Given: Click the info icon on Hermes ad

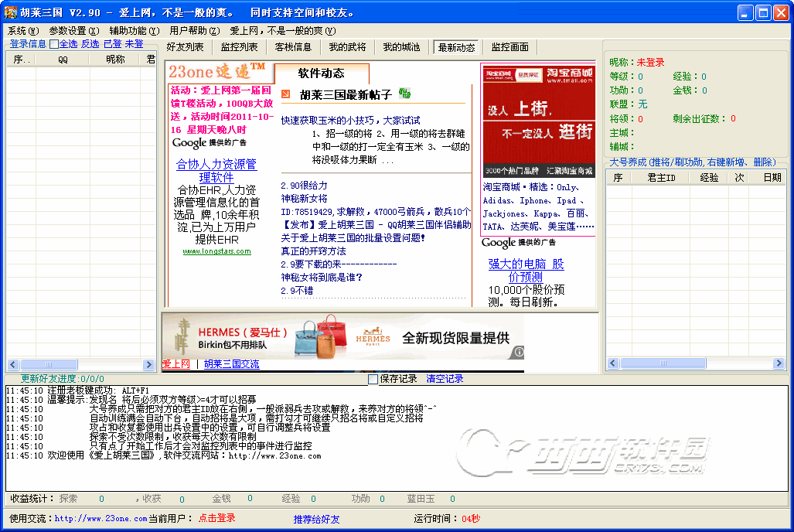Looking at the screenshot, I should coord(519,352).
